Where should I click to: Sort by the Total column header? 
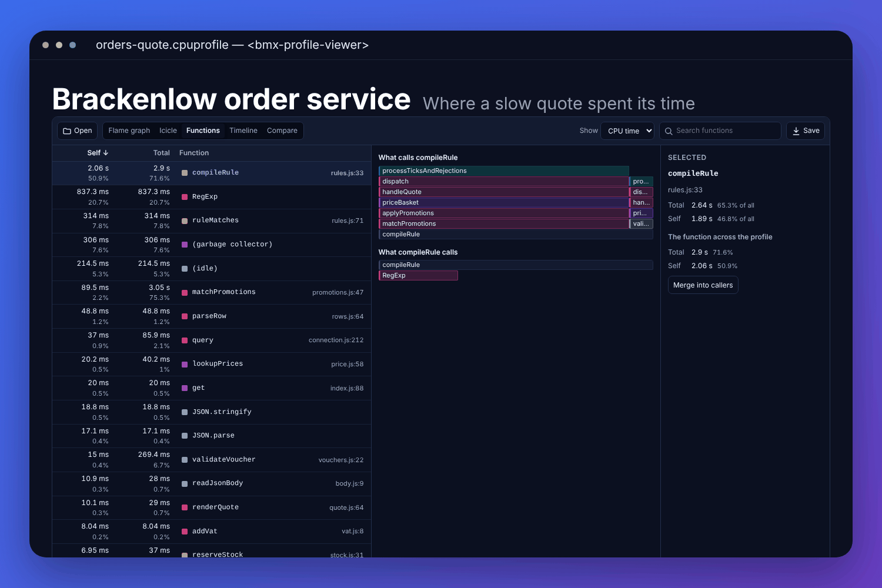tap(162, 153)
